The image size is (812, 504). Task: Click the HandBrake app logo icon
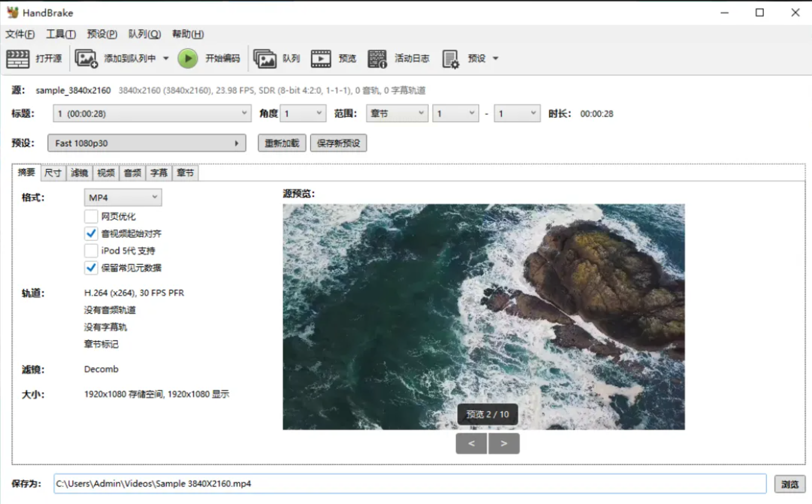point(12,12)
